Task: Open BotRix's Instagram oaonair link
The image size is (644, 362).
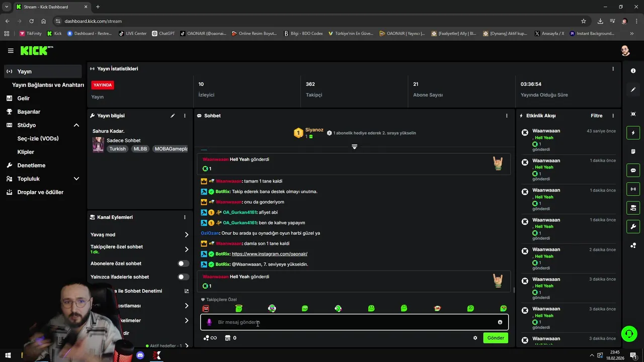Action: [269, 254]
